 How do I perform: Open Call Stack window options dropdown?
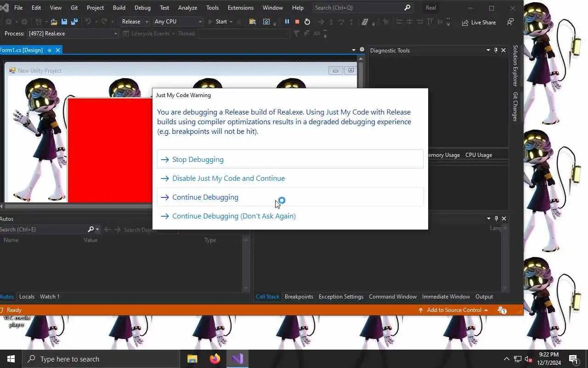(488, 218)
